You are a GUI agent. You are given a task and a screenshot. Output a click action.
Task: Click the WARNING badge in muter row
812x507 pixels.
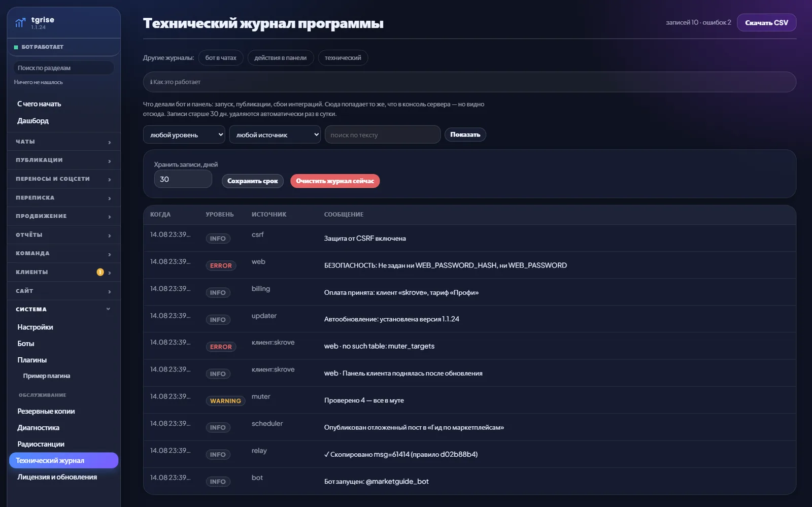[x=225, y=401]
